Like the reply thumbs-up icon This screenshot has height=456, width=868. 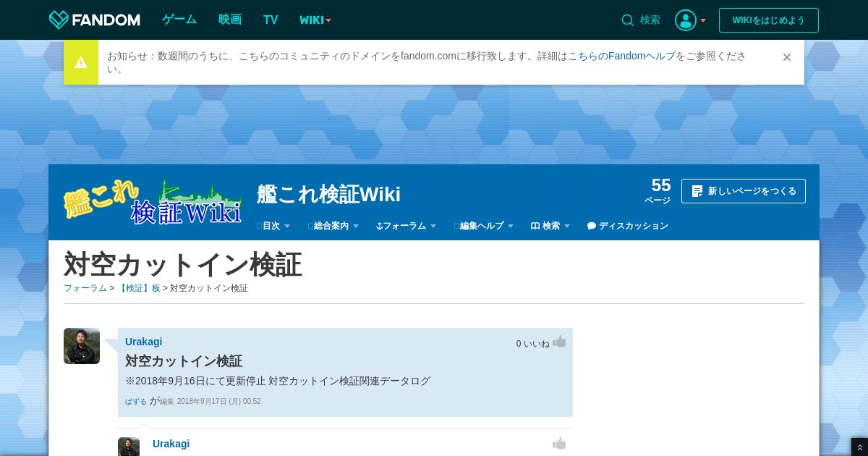coord(559,444)
